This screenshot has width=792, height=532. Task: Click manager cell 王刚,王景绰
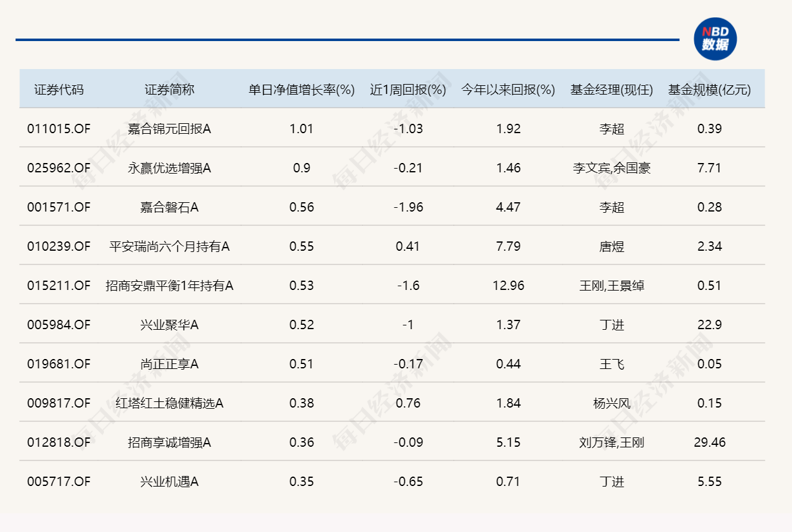[612, 286]
